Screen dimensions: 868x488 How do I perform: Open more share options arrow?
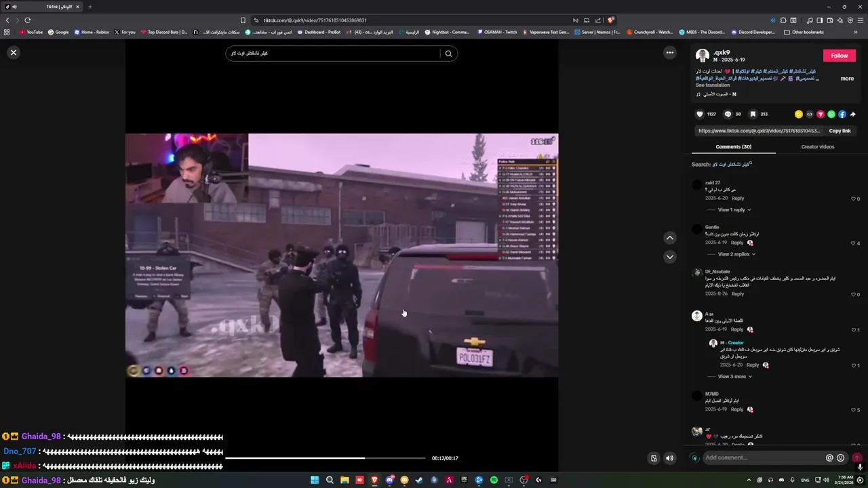pos(853,115)
